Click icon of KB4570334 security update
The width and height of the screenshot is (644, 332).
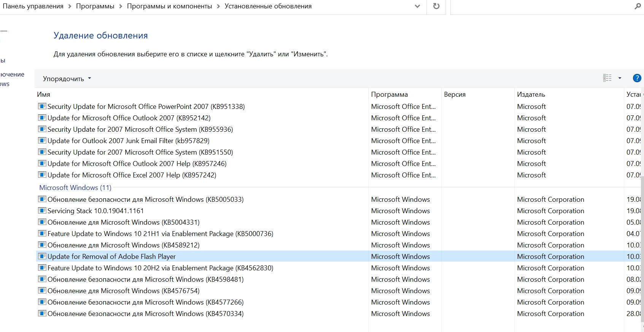[x=42, y=313]
